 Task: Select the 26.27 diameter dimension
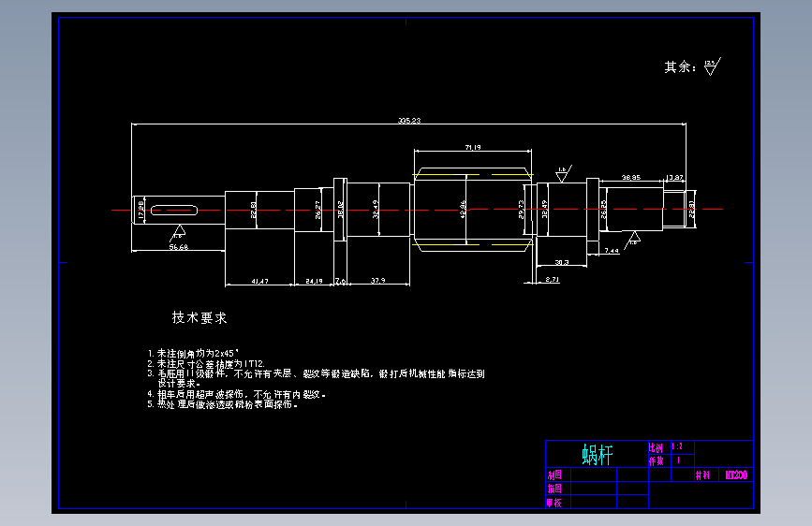[x=318, y=210]
